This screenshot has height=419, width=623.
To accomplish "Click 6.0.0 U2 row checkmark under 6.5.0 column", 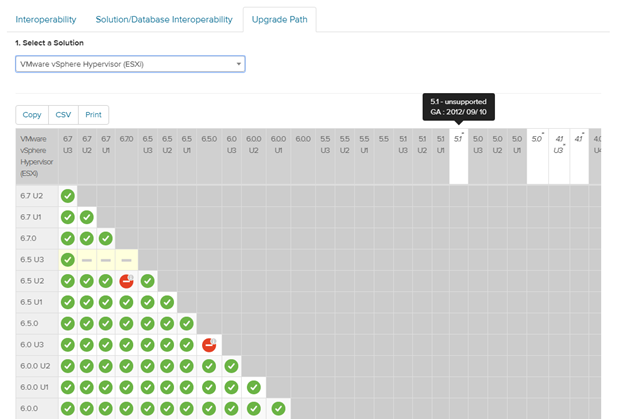I will coord(209,366).
